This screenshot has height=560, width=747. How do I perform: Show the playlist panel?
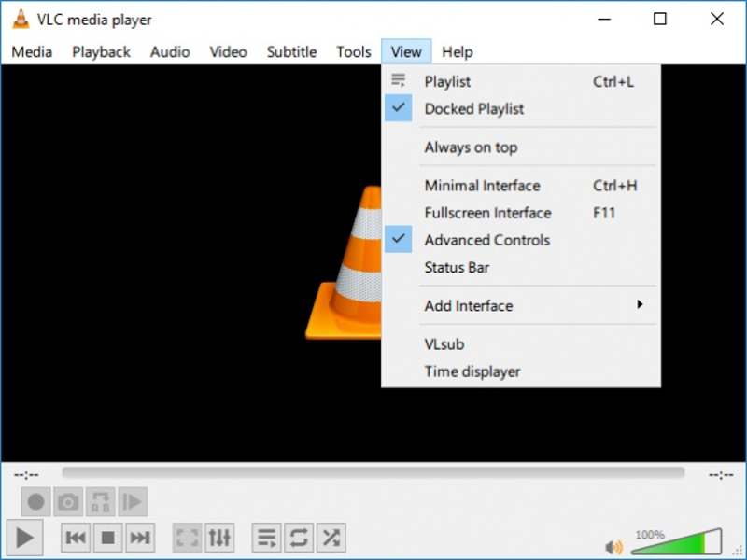pyautogui.click(x=266, y=537)
